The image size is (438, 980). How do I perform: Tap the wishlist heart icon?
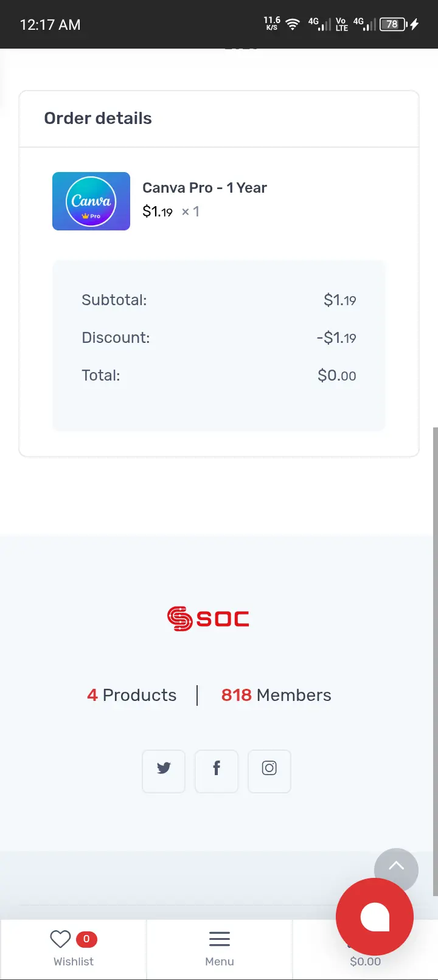coord(60,939)
